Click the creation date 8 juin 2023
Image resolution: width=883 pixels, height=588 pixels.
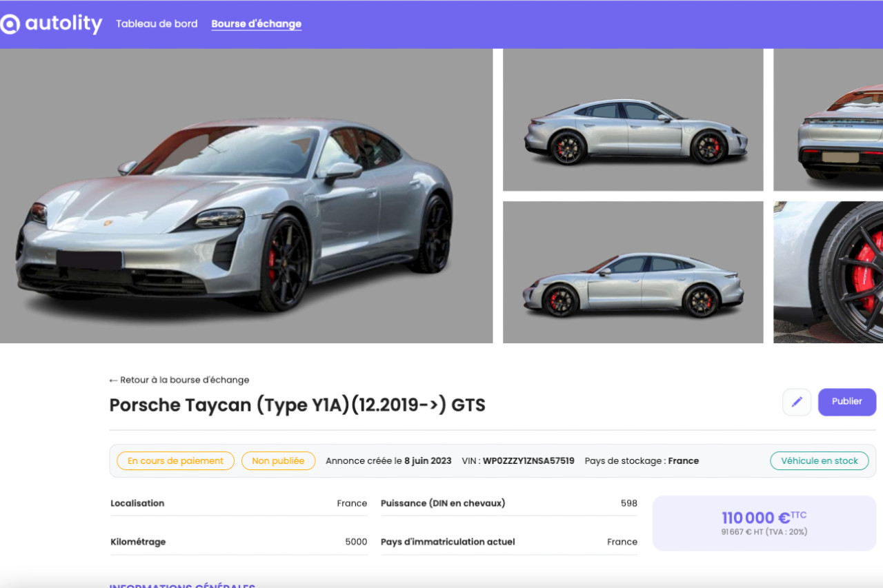(x=428, y=461)
